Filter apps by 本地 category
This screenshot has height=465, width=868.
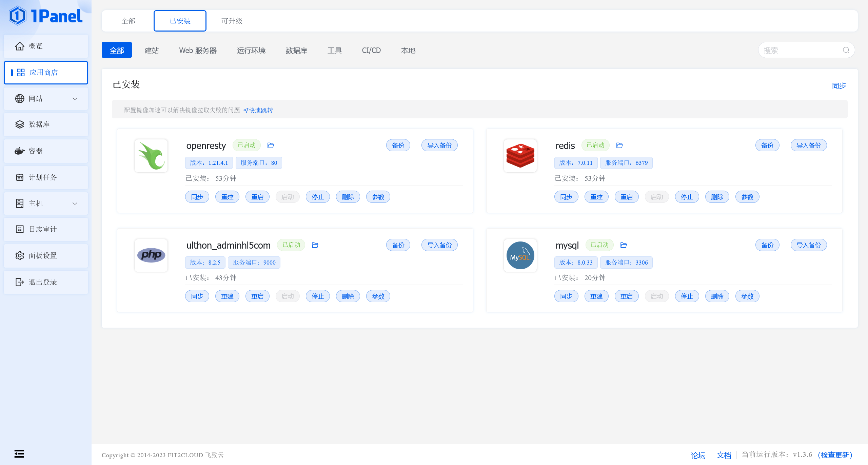tap(408, 50)
